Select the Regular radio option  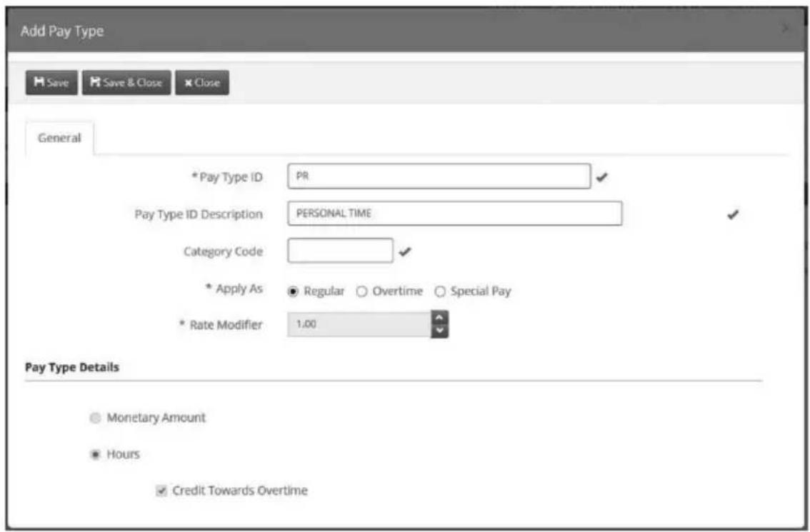293,292
